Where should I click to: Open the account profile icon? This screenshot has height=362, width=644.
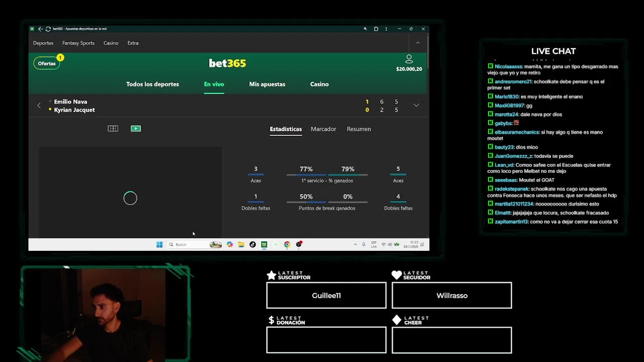(409, 59)
